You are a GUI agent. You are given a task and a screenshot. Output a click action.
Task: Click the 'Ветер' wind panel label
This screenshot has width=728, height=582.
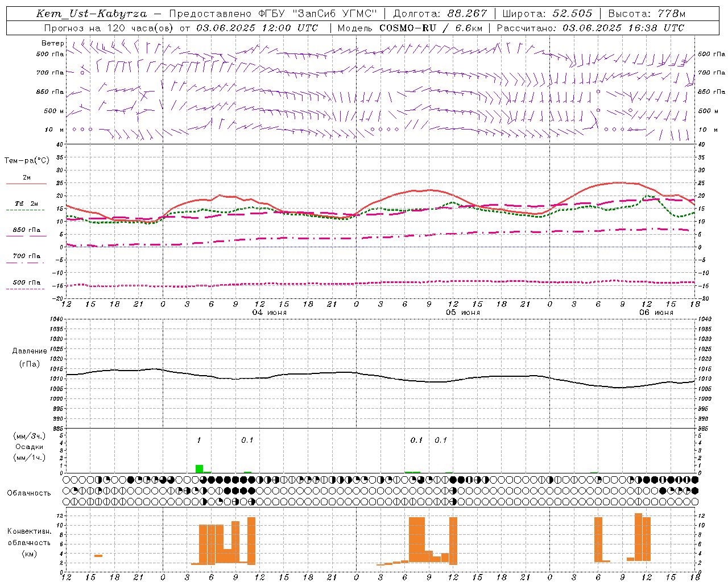(53, 43)
